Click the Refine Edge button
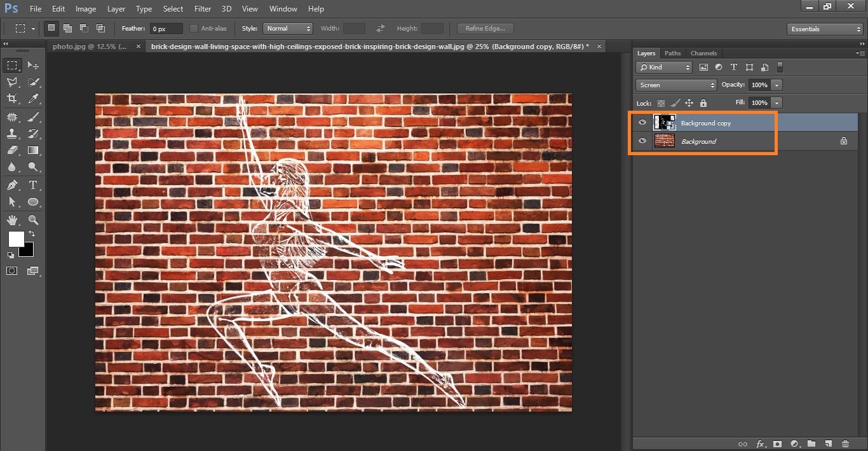Image resolution: width=868 pixels, height=451 pixels. pos(485,29)
